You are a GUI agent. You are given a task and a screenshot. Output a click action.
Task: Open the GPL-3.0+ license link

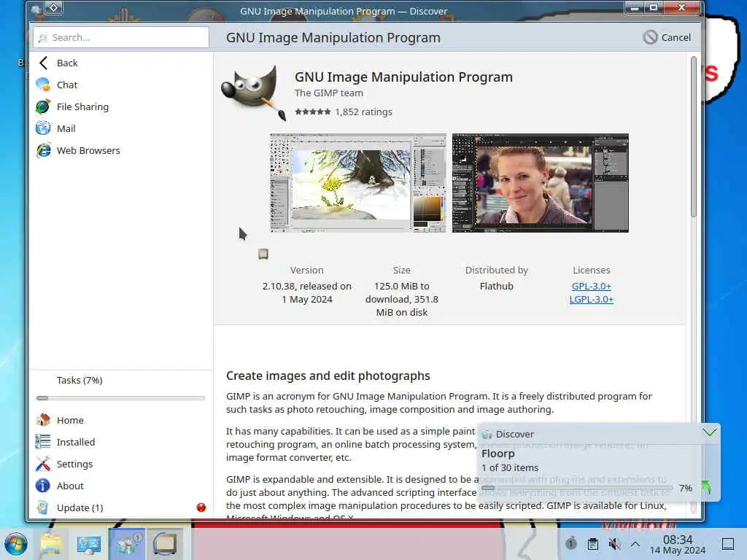pyautogui.click(x=591, y=286)
